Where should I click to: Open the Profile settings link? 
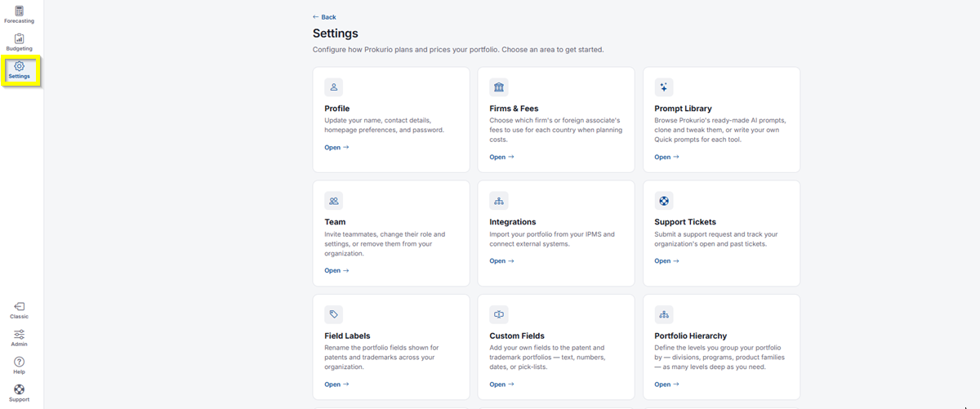(x=336, y=148)
